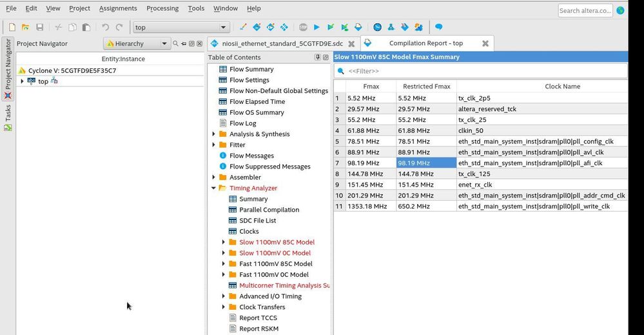This screenshot has width=644, height=335.
Task: Click search icon in Project Navigator
Action: 175,44
